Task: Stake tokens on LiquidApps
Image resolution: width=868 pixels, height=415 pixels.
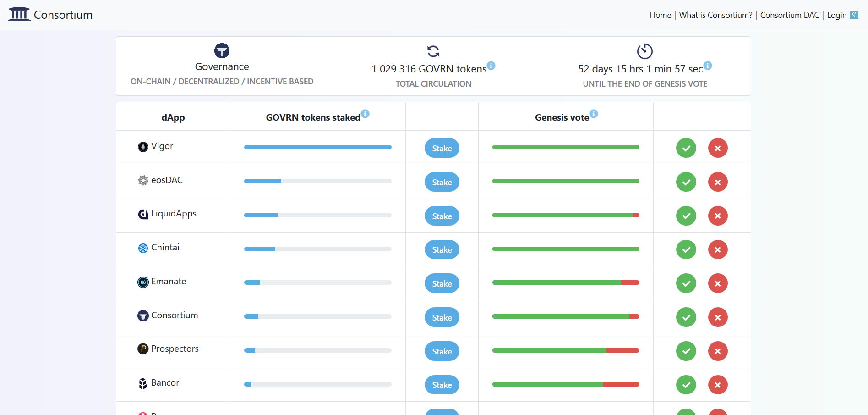Action: (442, 216)
